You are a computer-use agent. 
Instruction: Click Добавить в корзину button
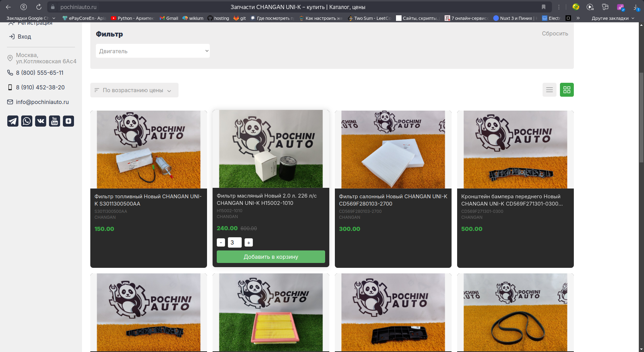point(271,257)
